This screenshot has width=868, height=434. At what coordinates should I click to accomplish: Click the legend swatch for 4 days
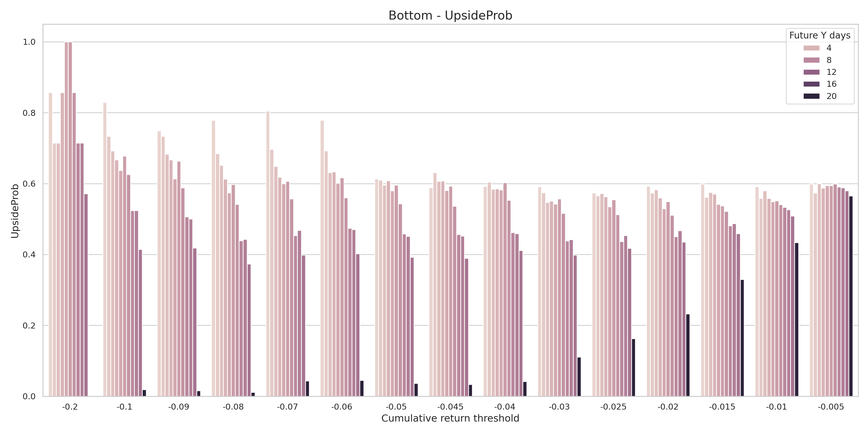click(811, 48)
